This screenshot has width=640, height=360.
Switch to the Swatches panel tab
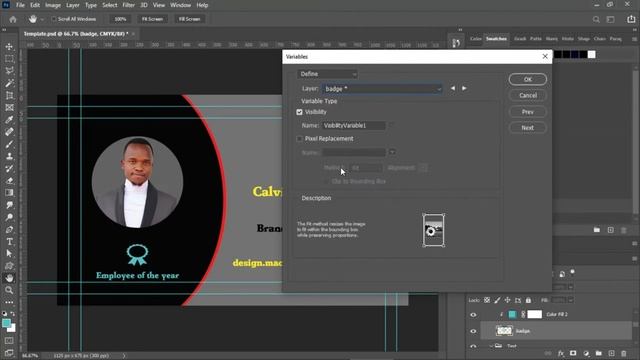[x=496, y=39]
